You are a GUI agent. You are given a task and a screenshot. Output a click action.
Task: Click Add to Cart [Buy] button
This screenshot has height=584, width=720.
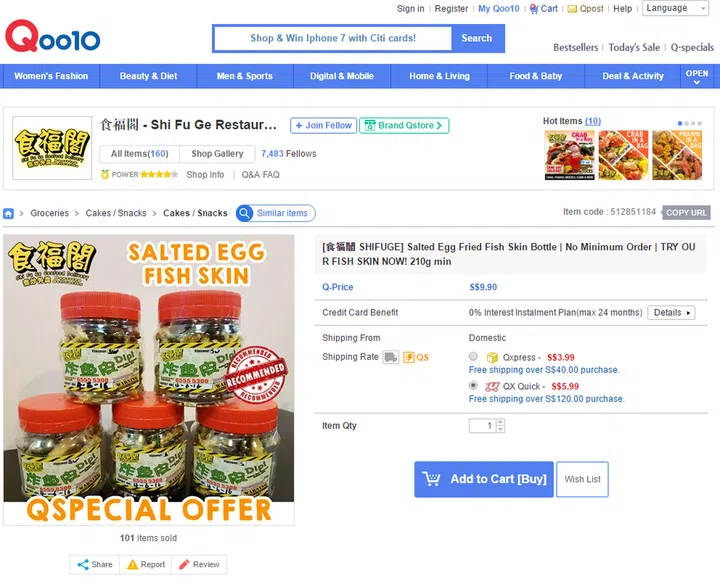(483, 479)
